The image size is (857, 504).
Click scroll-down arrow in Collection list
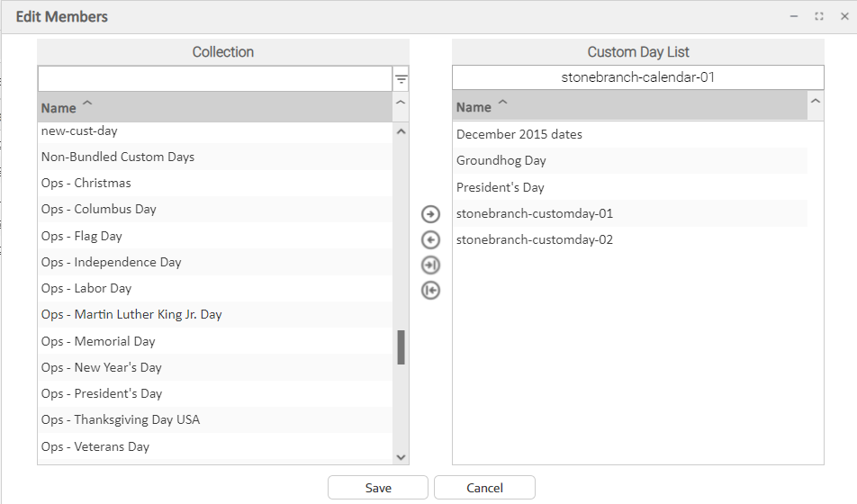401,457
